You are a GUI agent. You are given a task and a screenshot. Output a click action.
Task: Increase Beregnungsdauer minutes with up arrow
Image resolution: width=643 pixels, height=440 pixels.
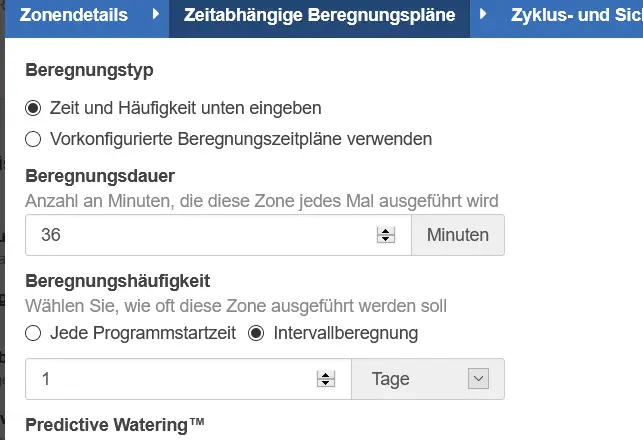coord(385,231)
